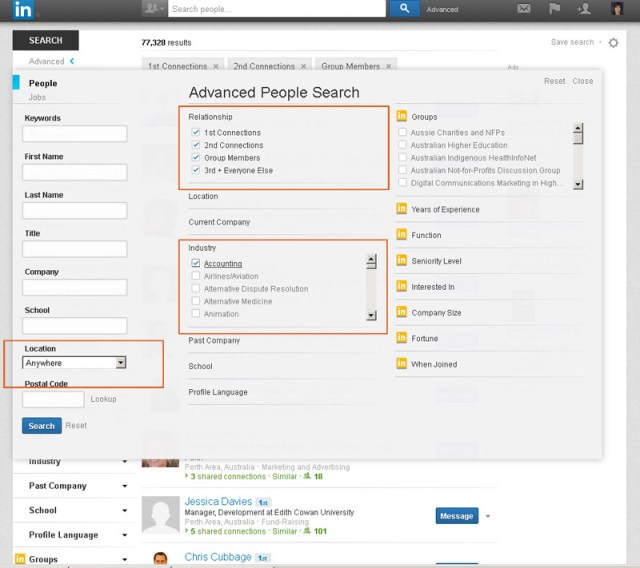Check the Alternative Medicine checkbox
640x568 pixels.
(x=196, y=301)
